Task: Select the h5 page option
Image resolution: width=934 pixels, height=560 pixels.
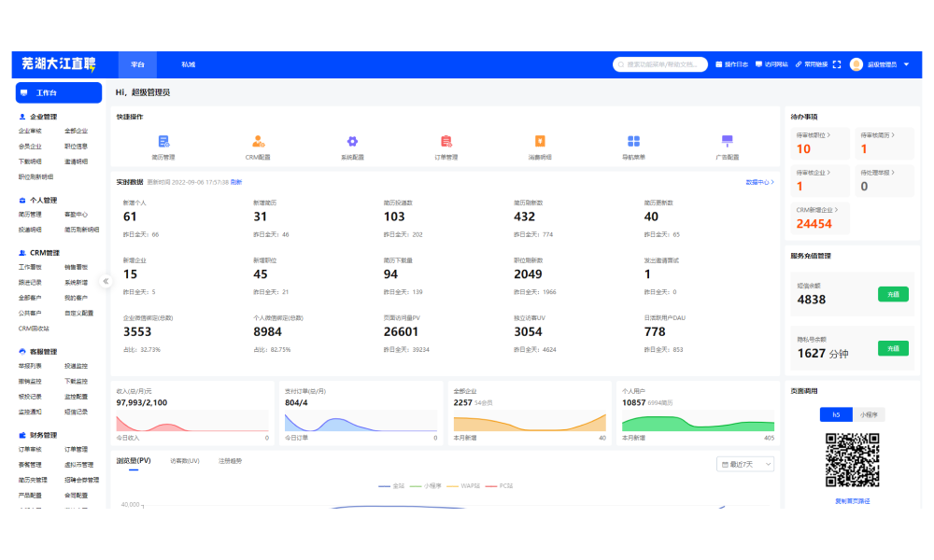Action: (836, 414)
